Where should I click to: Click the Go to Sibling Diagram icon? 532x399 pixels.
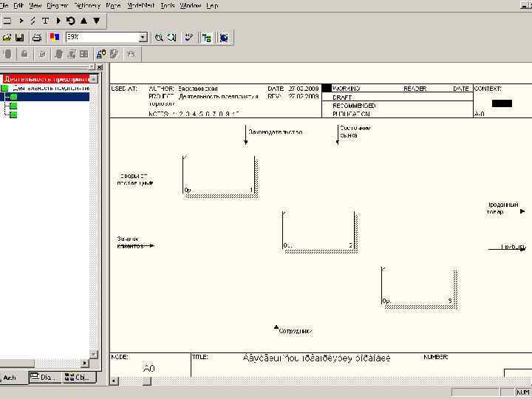click(71, 21)
